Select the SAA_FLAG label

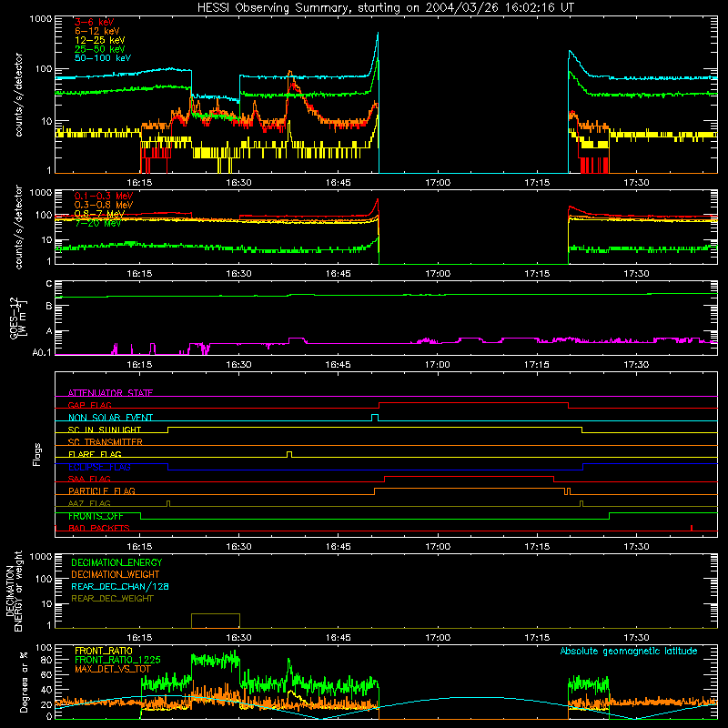pyautogui.click(x=89, y=479)
